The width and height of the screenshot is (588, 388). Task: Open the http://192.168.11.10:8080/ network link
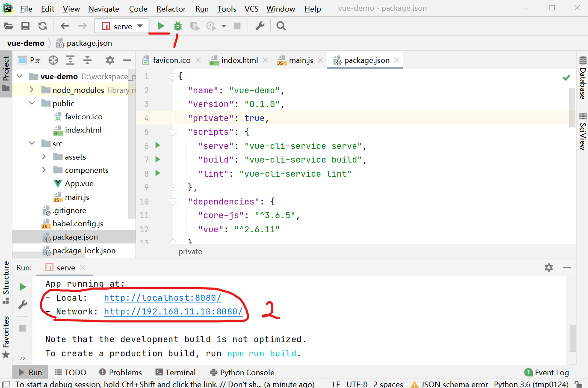[x=173, y=311]
